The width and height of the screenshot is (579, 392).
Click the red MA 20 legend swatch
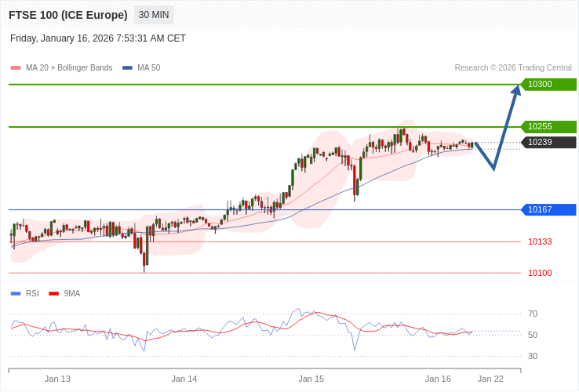tap(16, 68)
